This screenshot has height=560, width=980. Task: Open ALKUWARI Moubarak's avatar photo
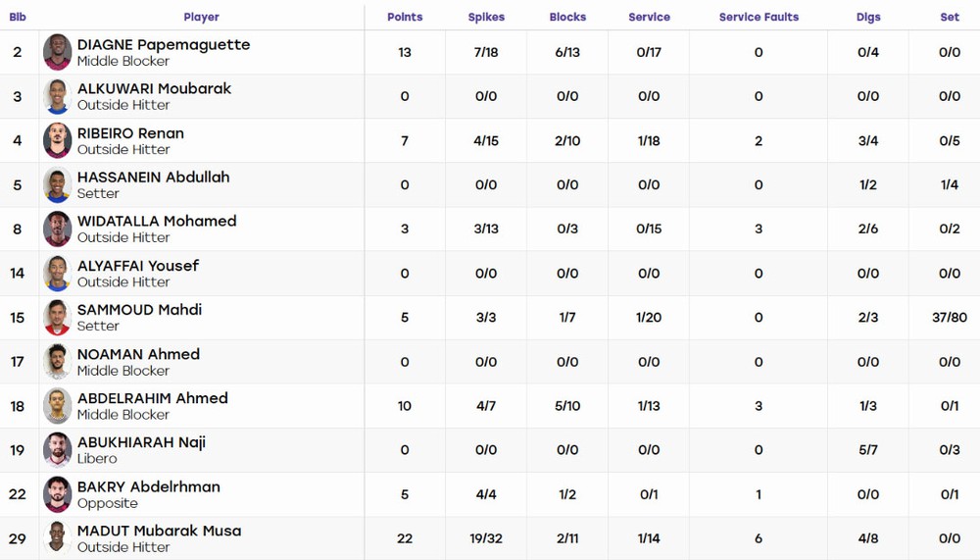[57, 96]
